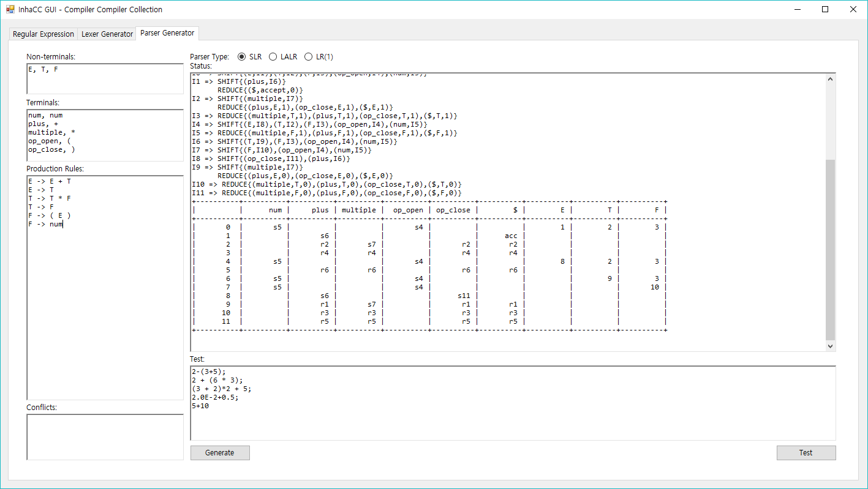The image size is (868, 489).
Task: Switch to the Regular Expression tab
Action: 43,34
